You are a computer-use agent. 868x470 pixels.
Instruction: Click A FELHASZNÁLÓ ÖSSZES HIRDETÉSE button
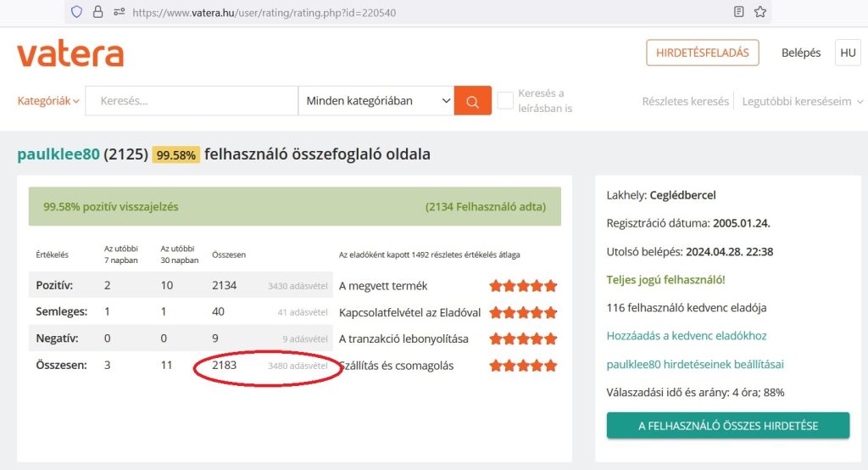[x=727, y=426]
